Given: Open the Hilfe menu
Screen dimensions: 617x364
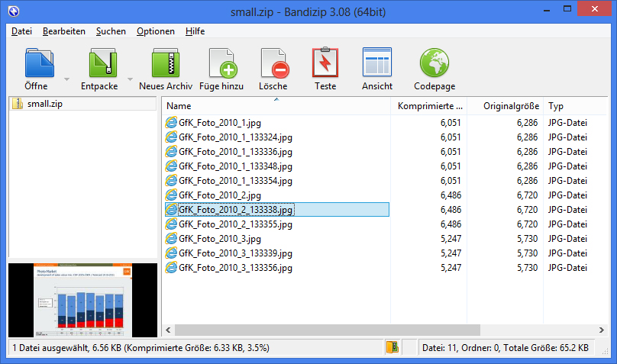Looking at the screenshot, I should pyautogui.click(x=195, y=31).
